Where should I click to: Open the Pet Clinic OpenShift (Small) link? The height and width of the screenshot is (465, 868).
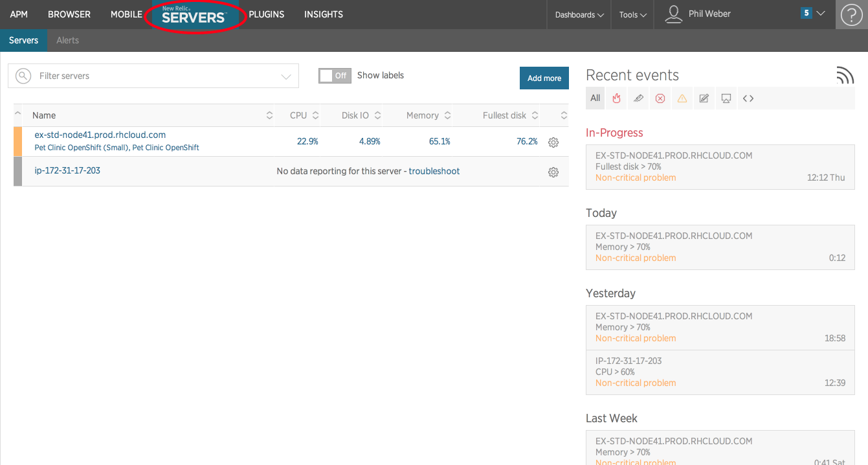(82, 148)
